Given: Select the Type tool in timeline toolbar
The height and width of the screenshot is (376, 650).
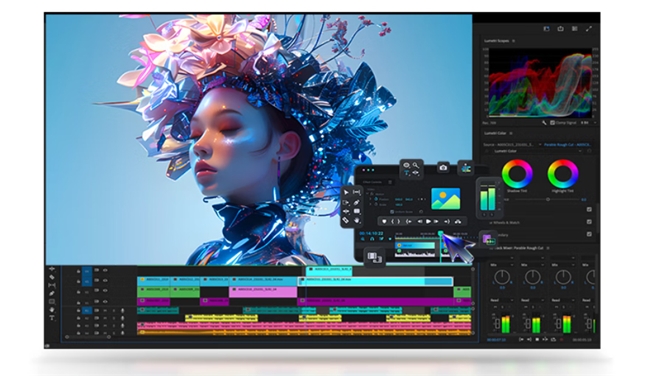Looking at the screenshot, I should (52, 318).
